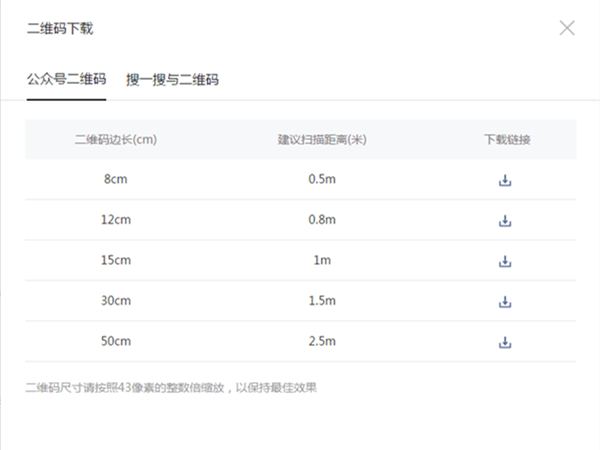This screenshot has width=600, height=450.
Task: Click the 0.5m scan distance cell
Action: coord(322,180)
